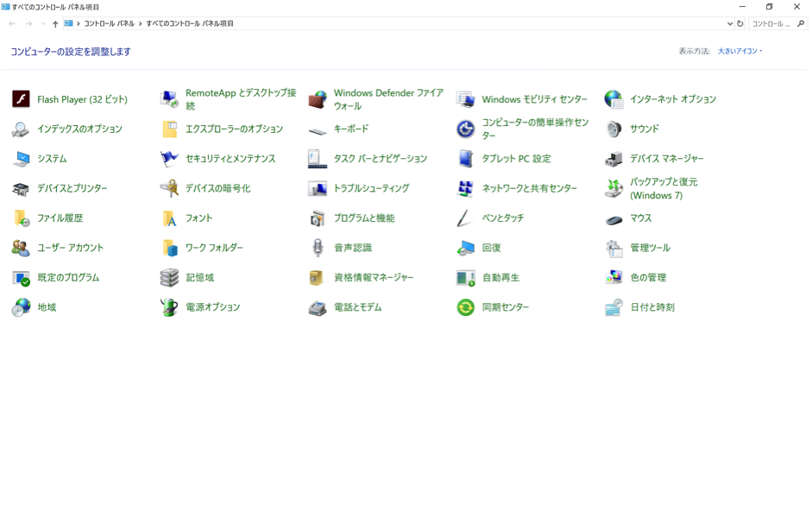Screen dimensions: 812x518
Task: Click the 音声認識 link
Action: pos(353,248)
